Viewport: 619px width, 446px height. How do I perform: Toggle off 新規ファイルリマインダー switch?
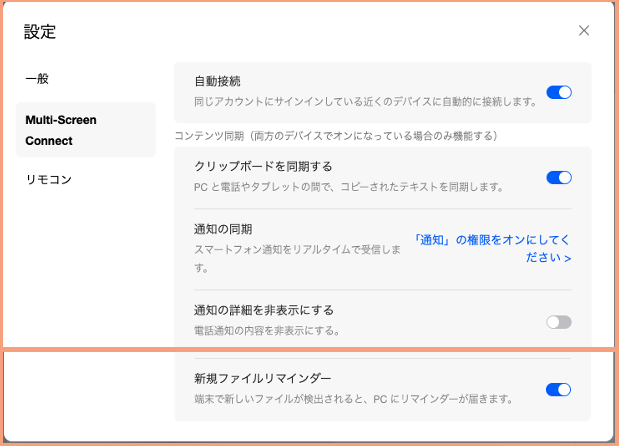[x=558, y=390]
